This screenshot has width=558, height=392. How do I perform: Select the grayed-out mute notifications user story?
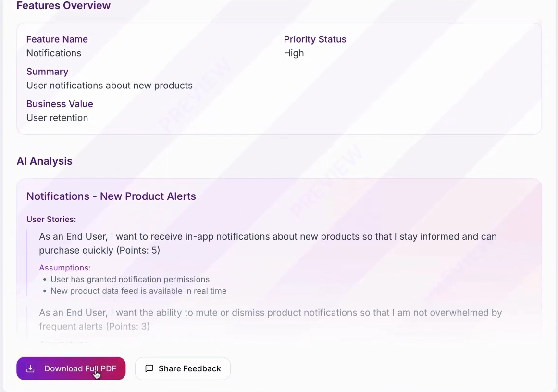pyautogui.click(x=270, y=319)
